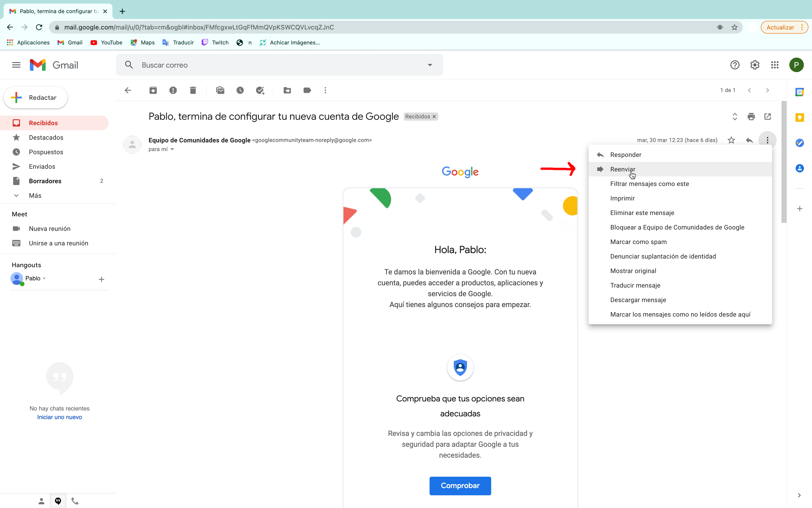Click get add-ons plus icon
This screenshot has width=812, height=508.
(800, 209)
